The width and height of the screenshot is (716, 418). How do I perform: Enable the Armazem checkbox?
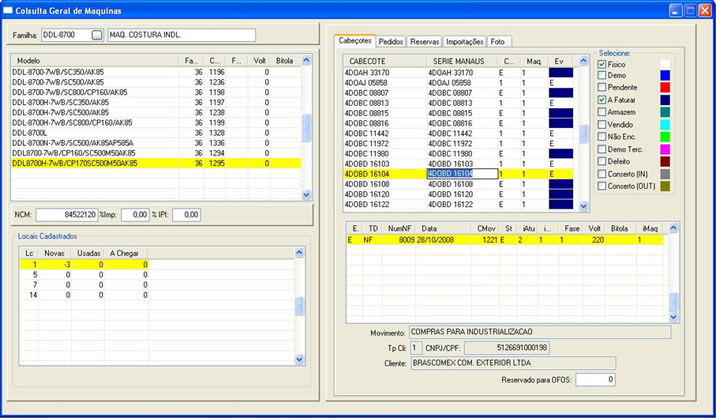click(x=602, y=112)
